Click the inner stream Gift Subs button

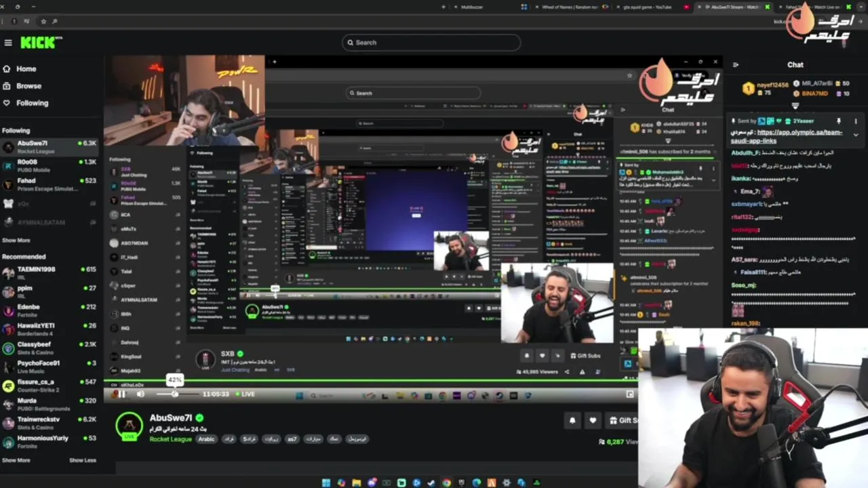[x=584, y=355]
